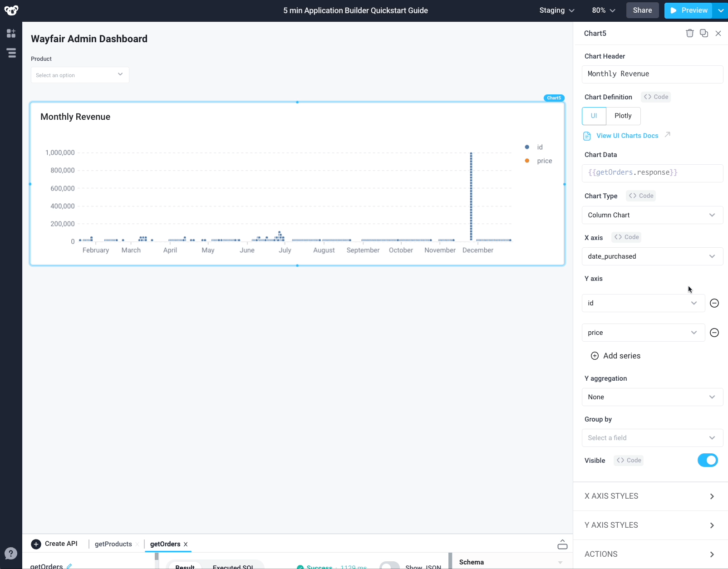Delete Chart5 using the trash icon

click(689, 33)
